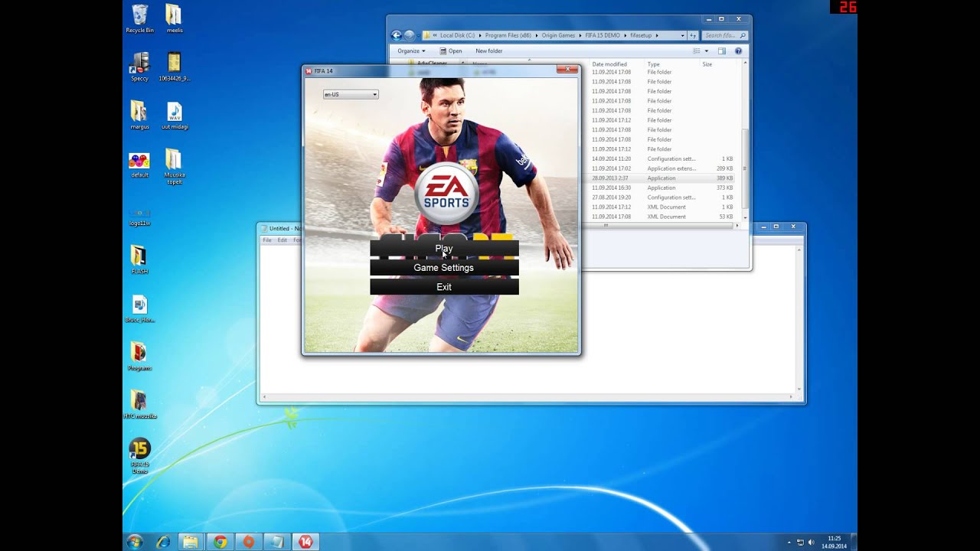
Task: Open Windows Explorer from the taskbar
Action: (x=191, y=542)
